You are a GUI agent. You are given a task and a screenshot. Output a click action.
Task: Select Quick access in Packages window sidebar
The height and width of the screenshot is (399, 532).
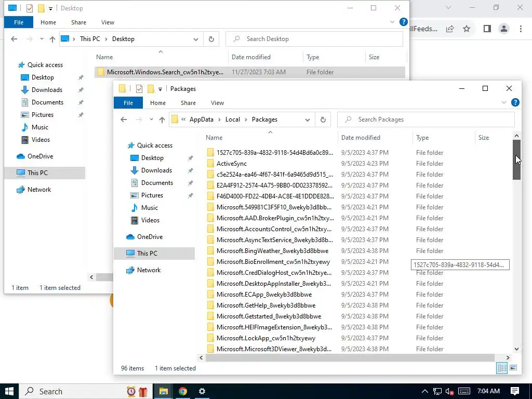[x=154, y=145]
